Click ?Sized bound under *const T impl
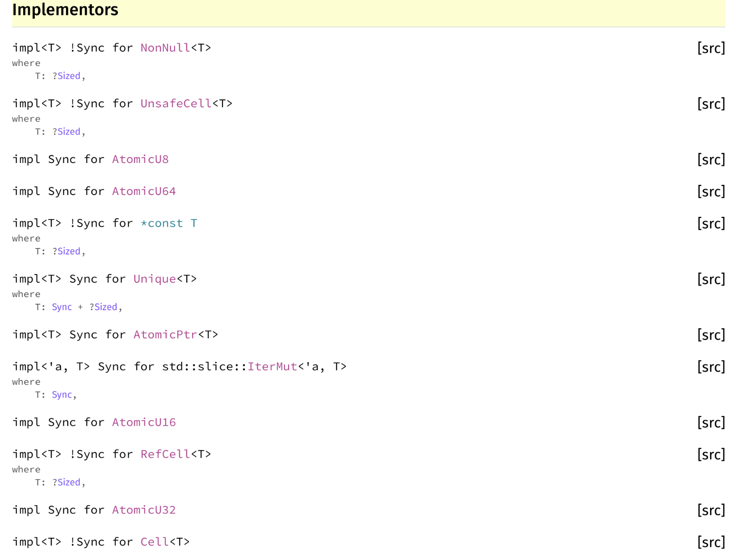The height and width of the screenshot is (560, 736). [x=69, y=251]
